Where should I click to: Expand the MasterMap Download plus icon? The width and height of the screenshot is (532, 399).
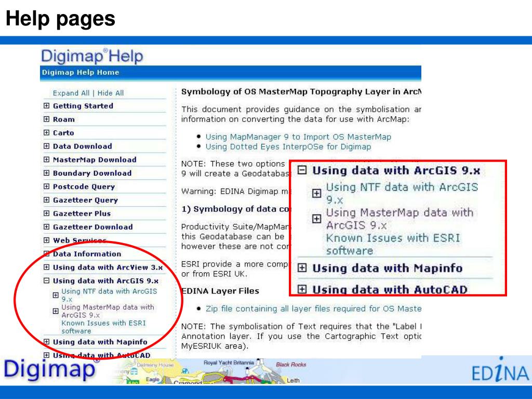46,159
